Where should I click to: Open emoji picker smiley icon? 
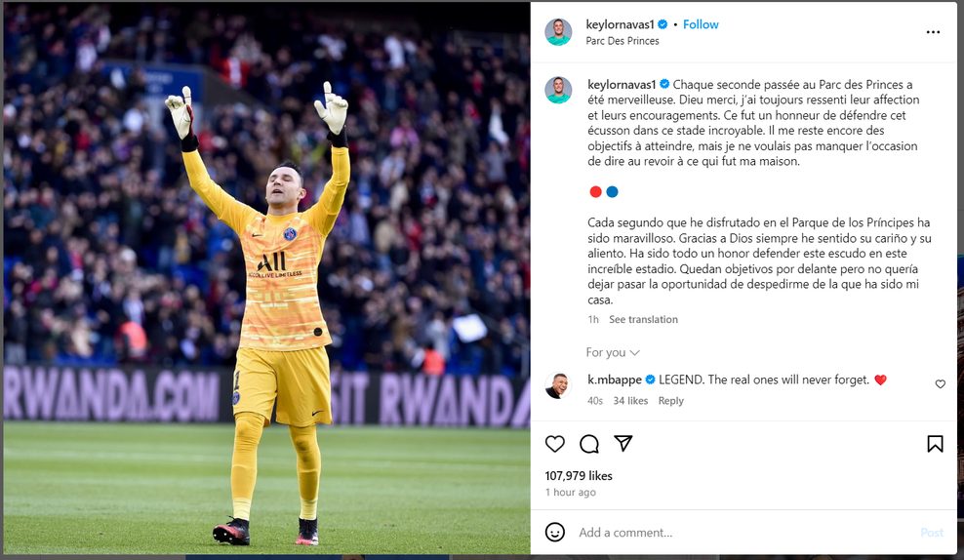pyautogui.click(x=554, y=532)
